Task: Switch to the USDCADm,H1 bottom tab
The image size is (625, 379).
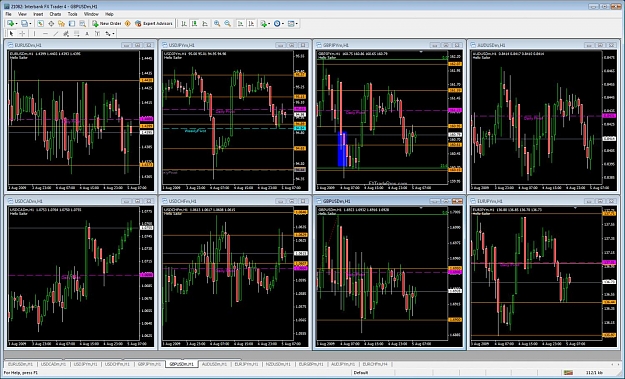Action: tap(54, 364)
